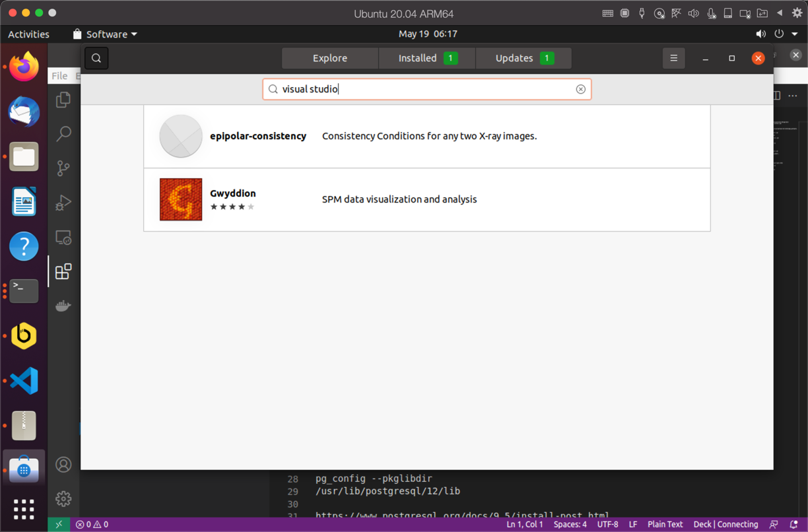This screenshot has height=532, width=808.
Task: Open VS Code Manage gear menu
Action: pyautogui.click(x=63, y=498)
